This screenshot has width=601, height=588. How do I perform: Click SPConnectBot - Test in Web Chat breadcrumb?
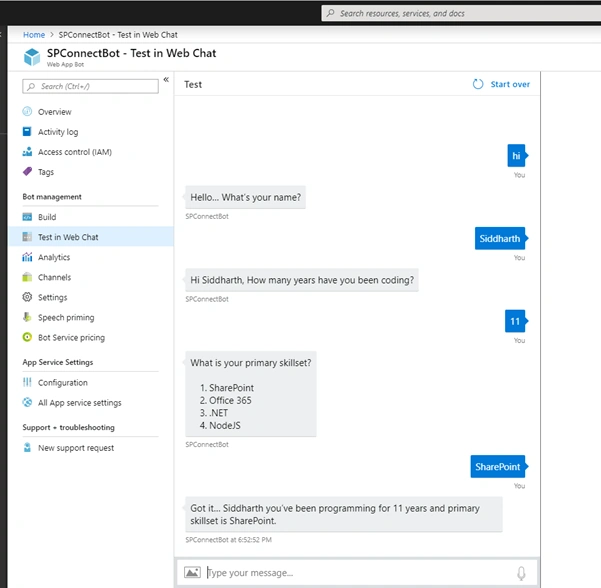click(118, 34)
